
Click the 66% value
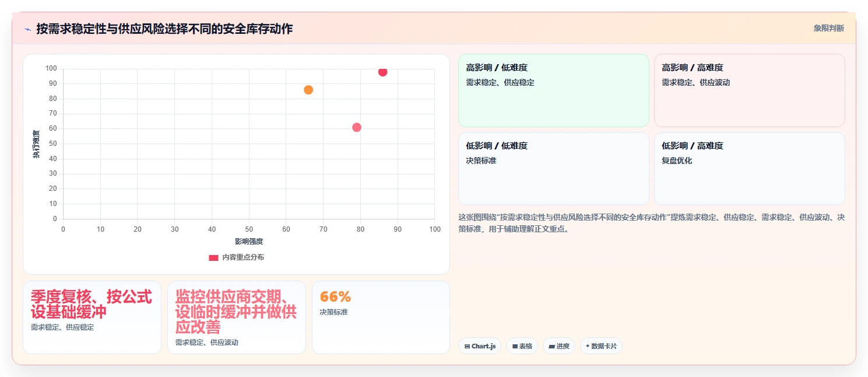(336, 296)
